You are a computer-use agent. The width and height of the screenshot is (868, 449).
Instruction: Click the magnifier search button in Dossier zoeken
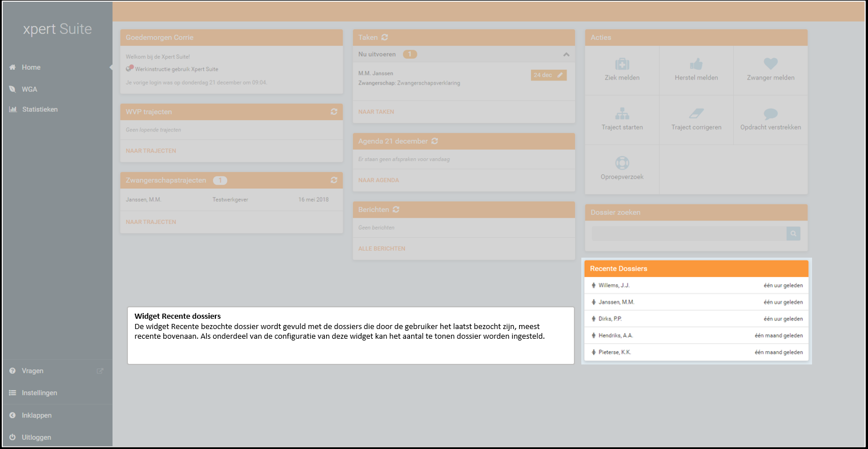pos(793,234)
